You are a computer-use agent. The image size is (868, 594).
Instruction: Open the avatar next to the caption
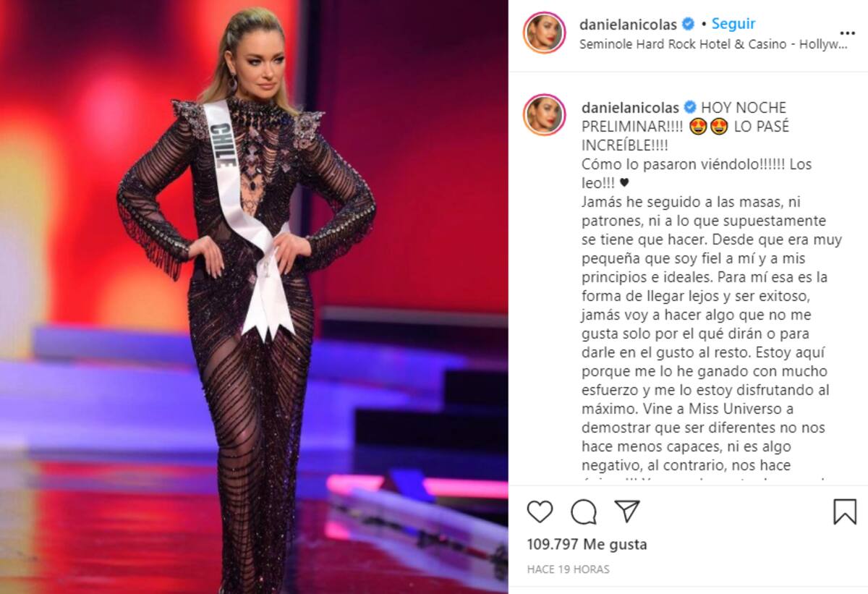pyautogui.click(x=545, y=114)
